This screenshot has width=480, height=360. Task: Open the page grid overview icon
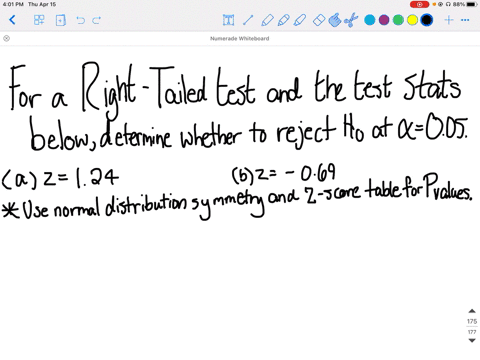(x=39, y=20)
